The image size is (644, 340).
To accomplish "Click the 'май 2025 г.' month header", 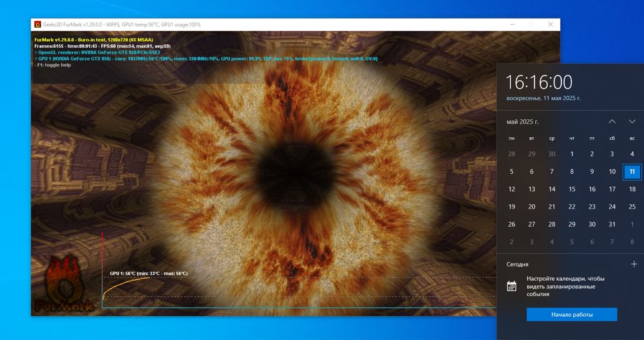I will coord(522,122).
